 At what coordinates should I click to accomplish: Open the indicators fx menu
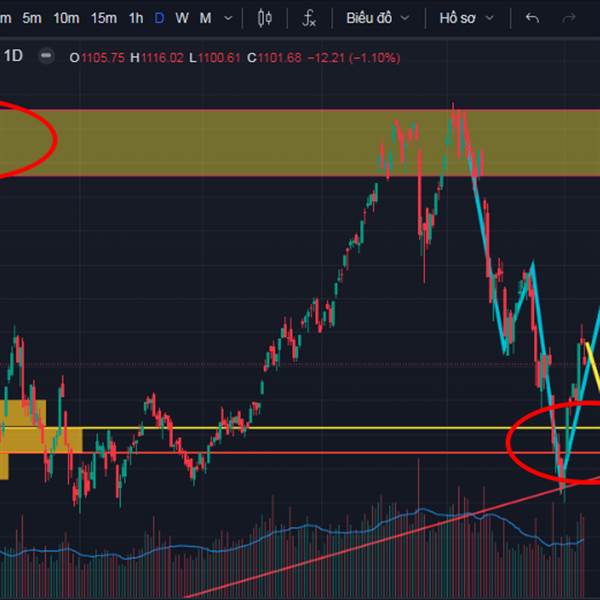pos(309,18)
